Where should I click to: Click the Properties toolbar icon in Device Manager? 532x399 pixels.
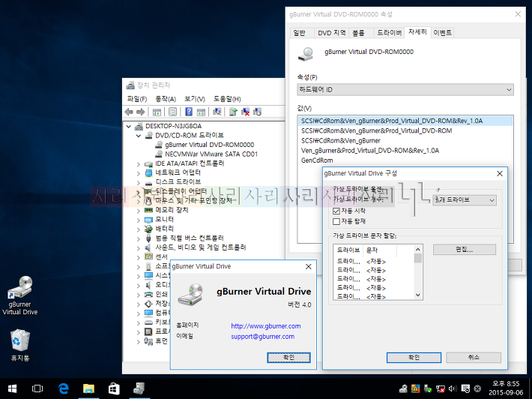(x=172, y=112)
